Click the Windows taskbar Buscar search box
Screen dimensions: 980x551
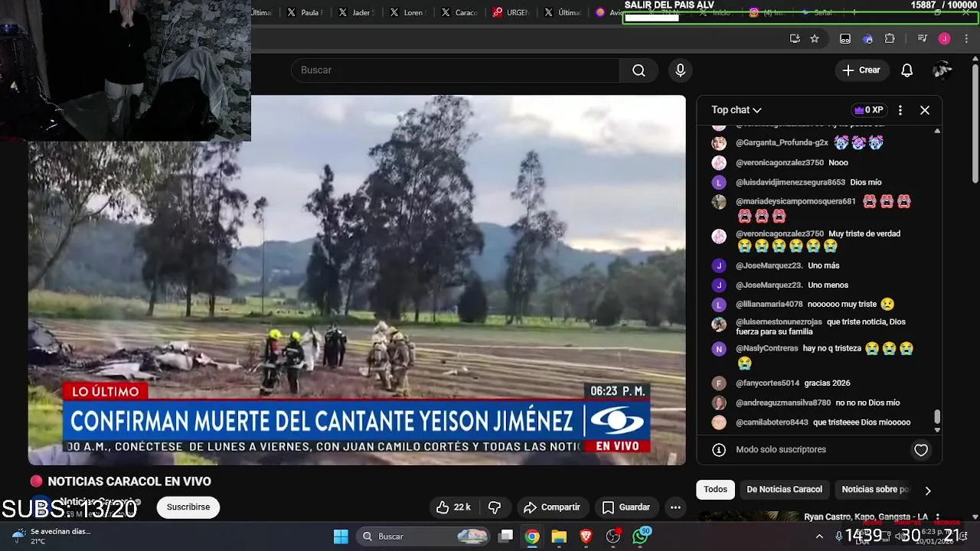click(424, 536)
